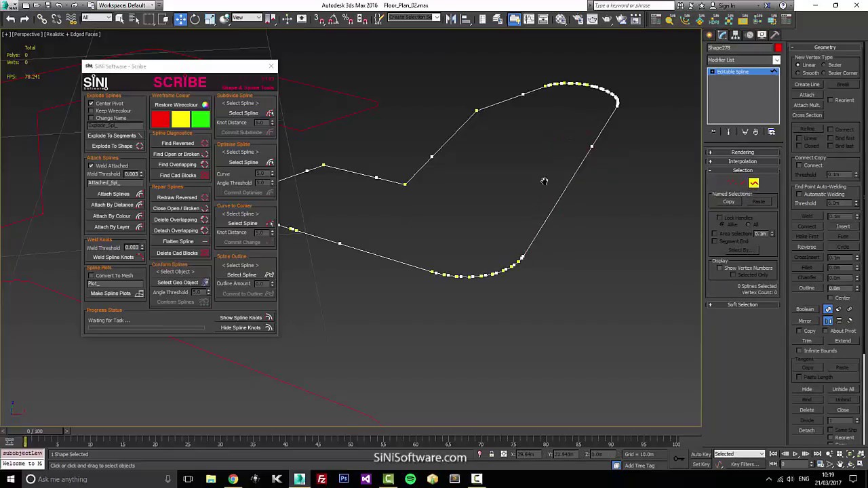
Task: Open the Utilities hammer panel icon
Action: [774, 35]
